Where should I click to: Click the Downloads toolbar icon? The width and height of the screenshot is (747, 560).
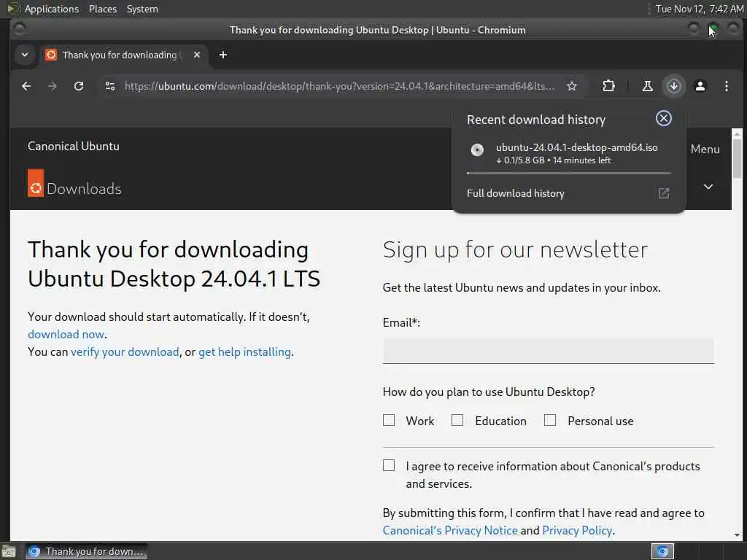(674, 86)
